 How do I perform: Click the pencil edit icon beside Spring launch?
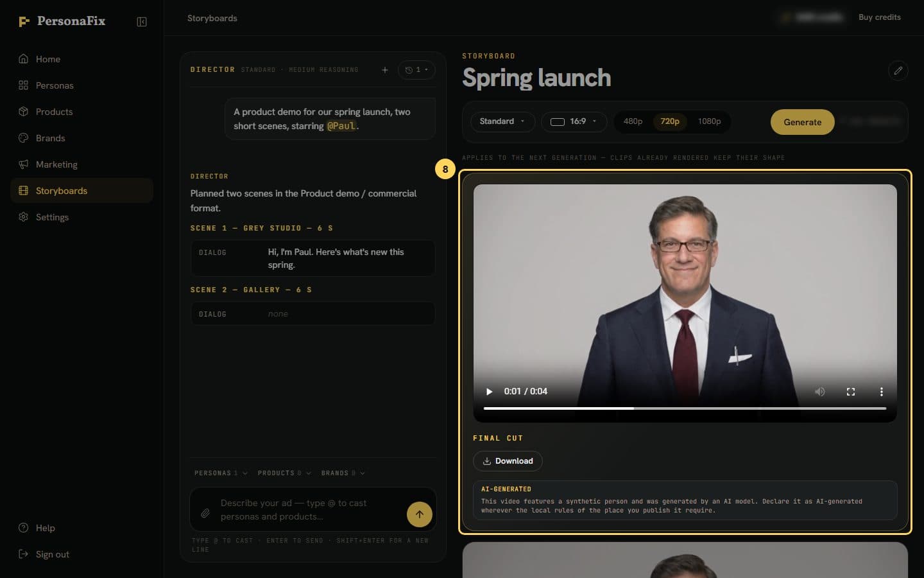(x=898, y=71)
